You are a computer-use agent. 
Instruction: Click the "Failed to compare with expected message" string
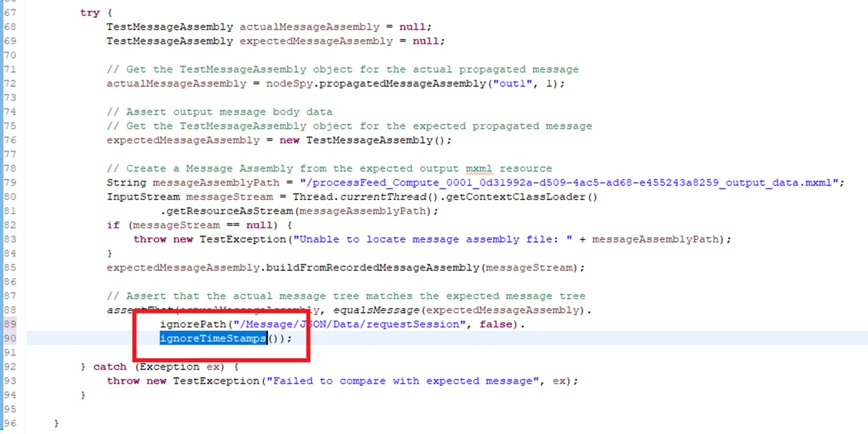[x=402, y=382]
